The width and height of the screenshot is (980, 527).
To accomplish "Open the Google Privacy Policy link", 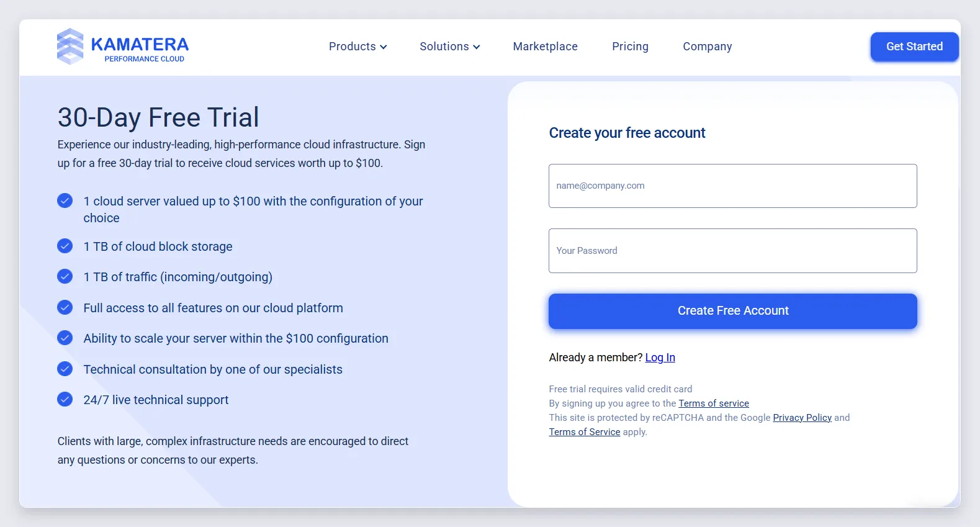I will [802, 418].
